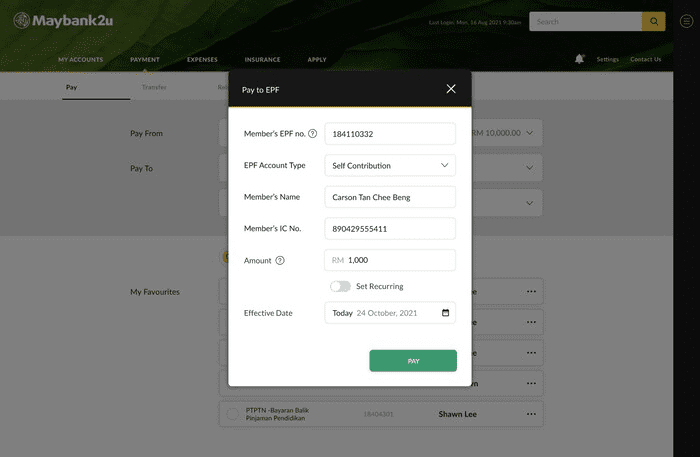Click the search magnifier button
This screenshot has height=457, width=700.
653,21
